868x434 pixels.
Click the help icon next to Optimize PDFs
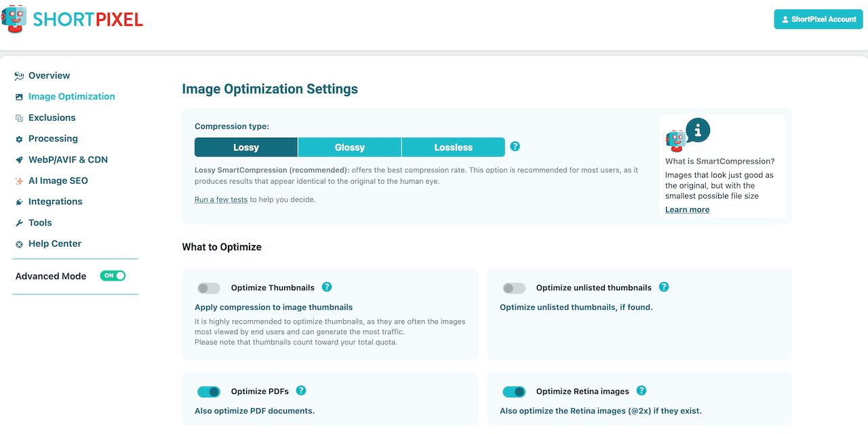click(x=301, y=391)
